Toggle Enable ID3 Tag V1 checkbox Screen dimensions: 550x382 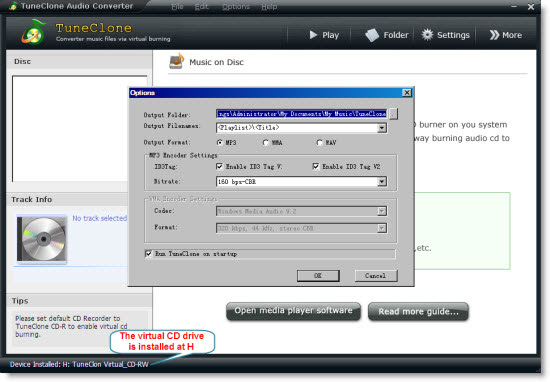tap(220, 166)
